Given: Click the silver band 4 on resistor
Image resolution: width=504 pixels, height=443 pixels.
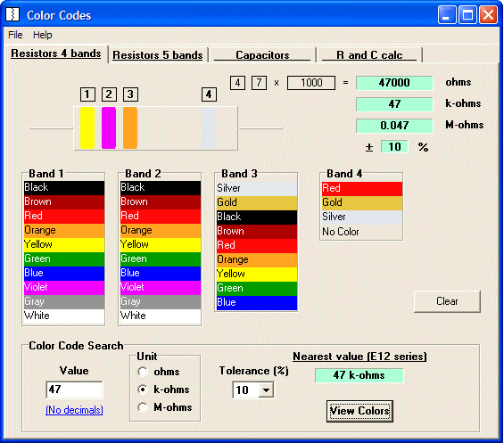Looking at the screenshot, I should 209,127.
